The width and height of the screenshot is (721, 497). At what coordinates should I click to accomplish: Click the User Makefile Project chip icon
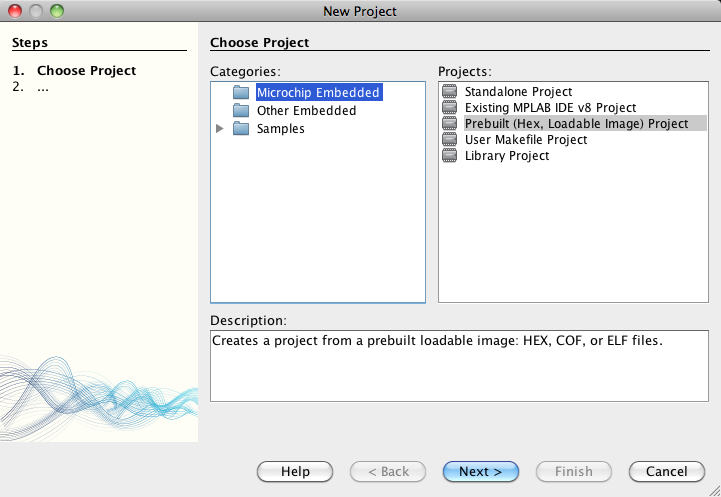point(449,140)
